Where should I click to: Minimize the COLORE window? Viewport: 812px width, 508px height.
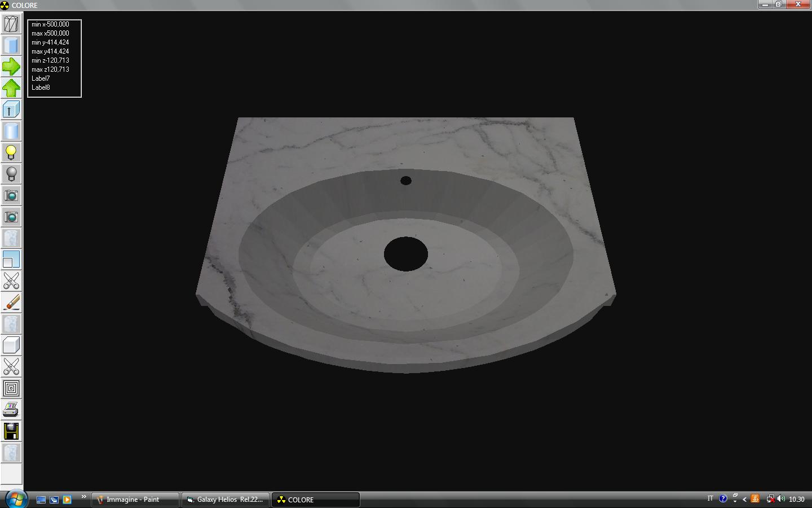(x=765, y=5)
